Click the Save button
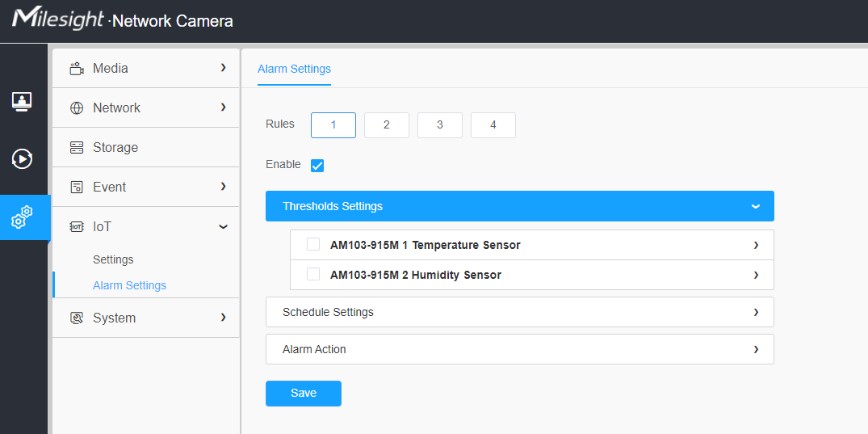 coord(304,394)
